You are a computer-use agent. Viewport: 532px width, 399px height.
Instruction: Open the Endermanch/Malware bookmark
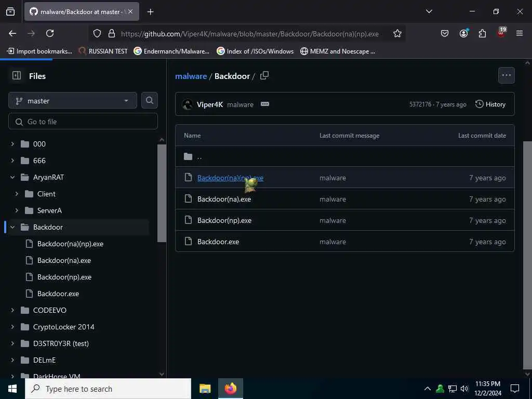[171, 51]
